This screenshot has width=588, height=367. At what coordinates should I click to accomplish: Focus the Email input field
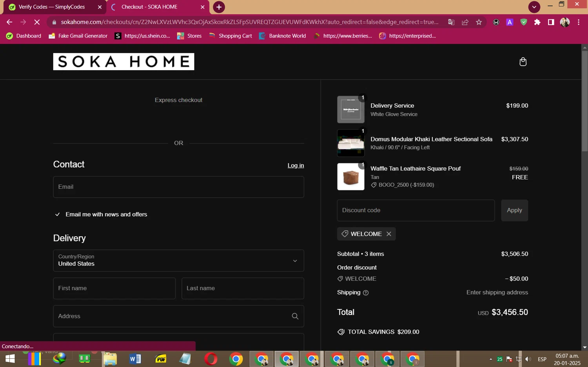tap(178, 187)
